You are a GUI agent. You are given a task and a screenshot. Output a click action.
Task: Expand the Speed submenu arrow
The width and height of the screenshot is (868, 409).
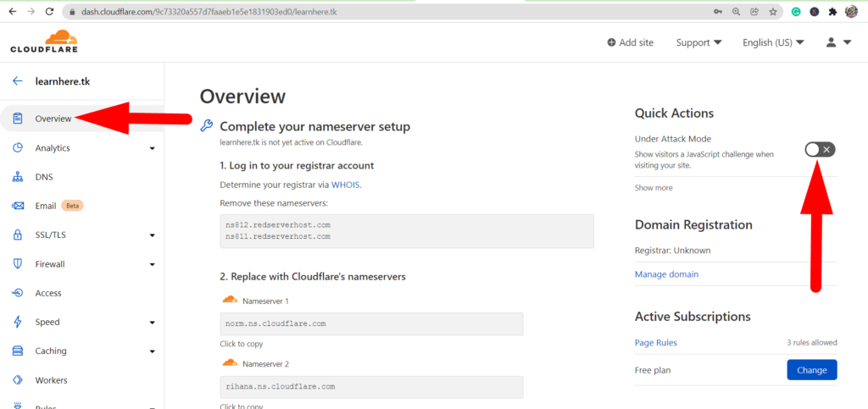[153, 323]
